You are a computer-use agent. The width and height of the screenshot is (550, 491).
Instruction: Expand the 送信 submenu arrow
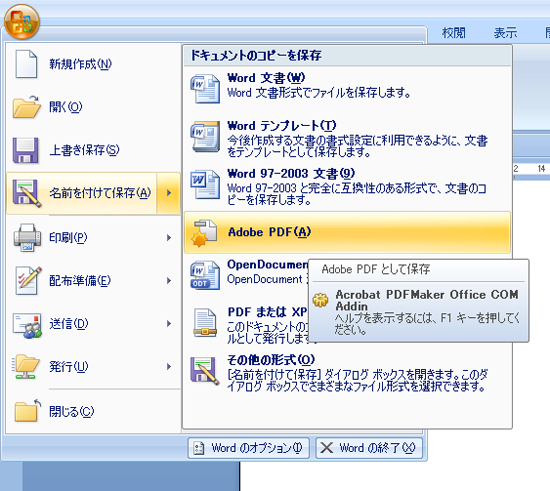pos(169,324)
